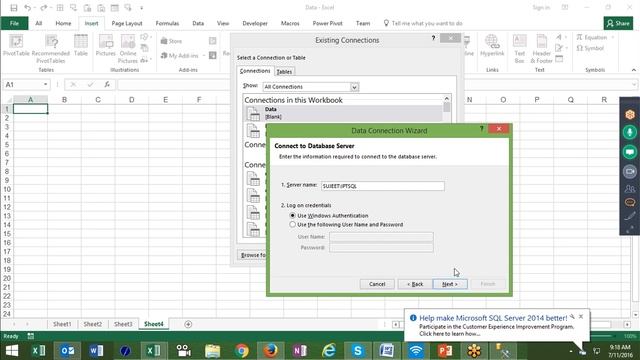
Task: Click the Undo arrow icon
Action: [x=27, y=8]
